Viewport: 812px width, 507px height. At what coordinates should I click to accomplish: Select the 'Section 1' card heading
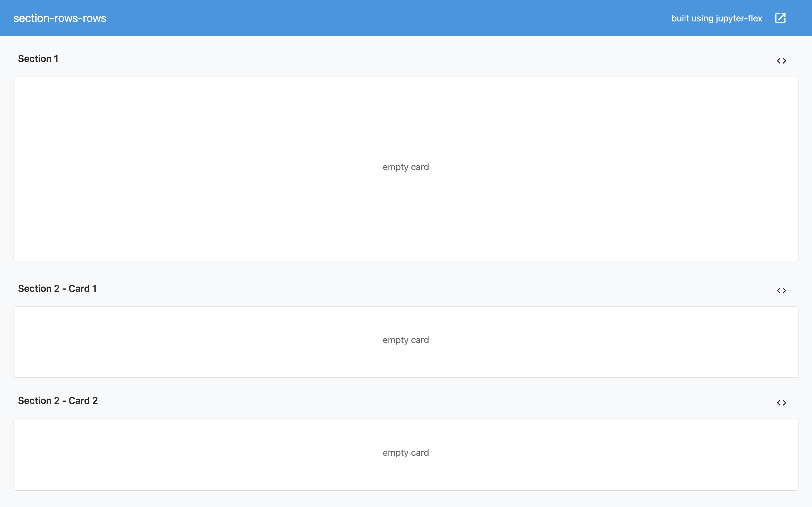38,59
